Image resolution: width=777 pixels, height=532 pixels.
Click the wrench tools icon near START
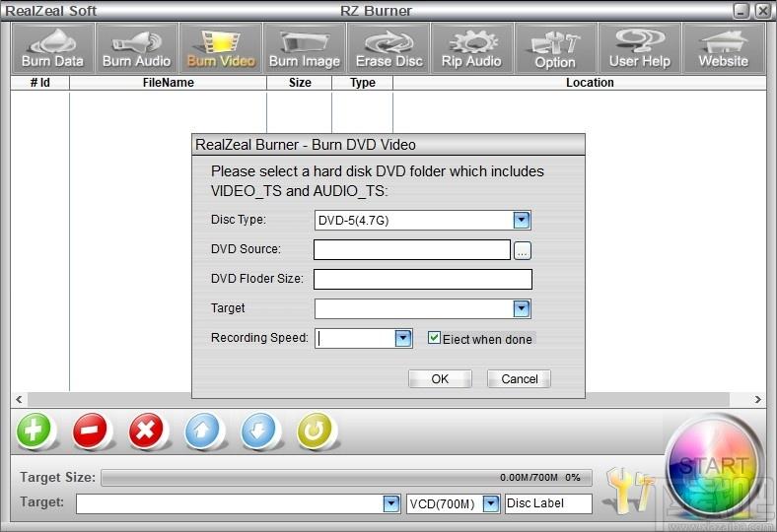[x=629, y=490]
